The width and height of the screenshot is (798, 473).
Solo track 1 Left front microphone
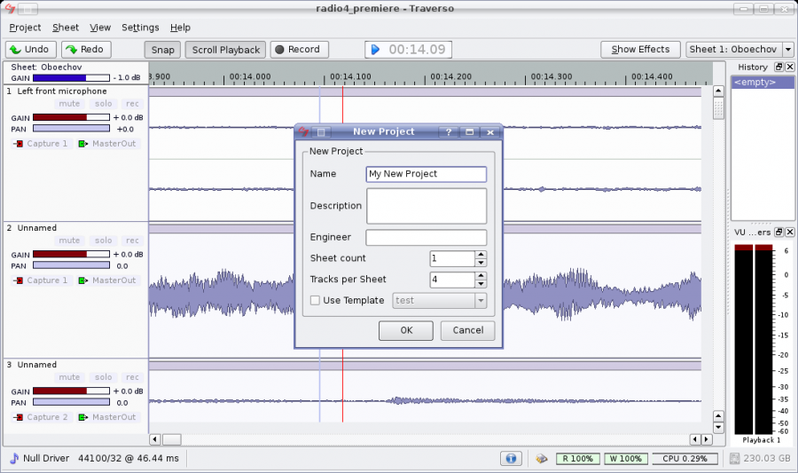tap(103, 104)
